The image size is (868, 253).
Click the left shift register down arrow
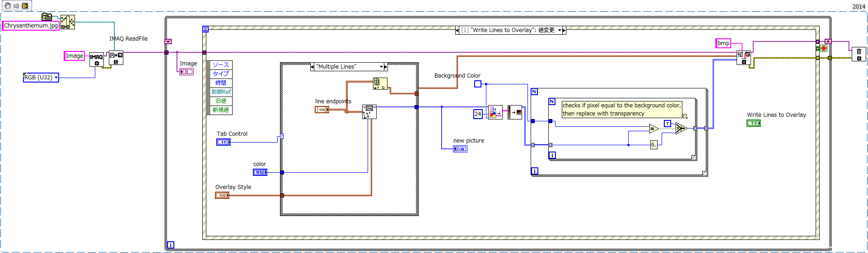pos(168,41)
